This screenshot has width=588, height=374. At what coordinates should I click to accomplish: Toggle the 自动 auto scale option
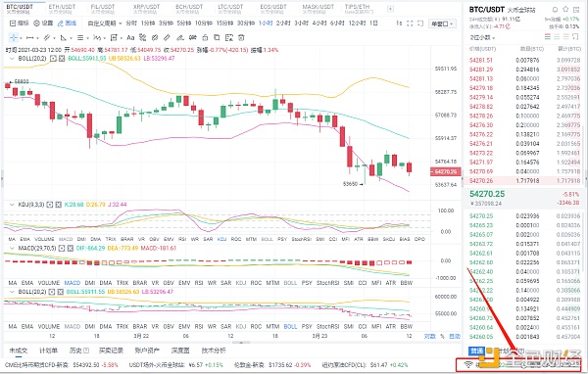coord(455,336)
